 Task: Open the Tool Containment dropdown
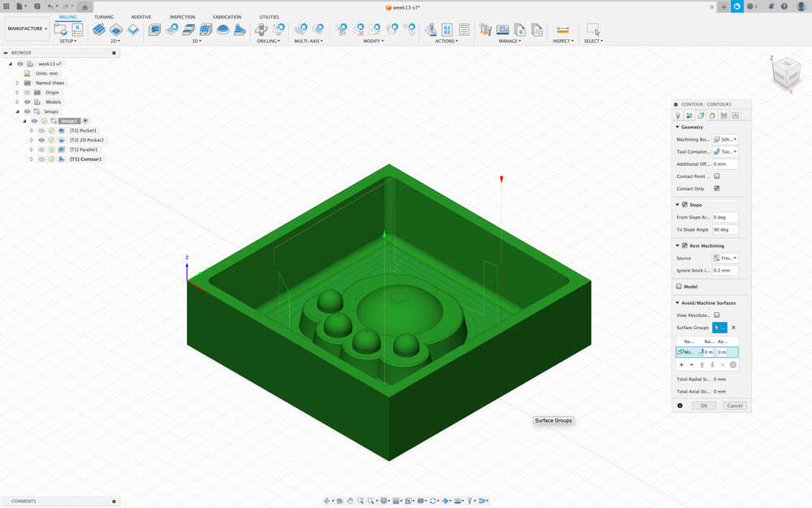[x=725, y=151]
